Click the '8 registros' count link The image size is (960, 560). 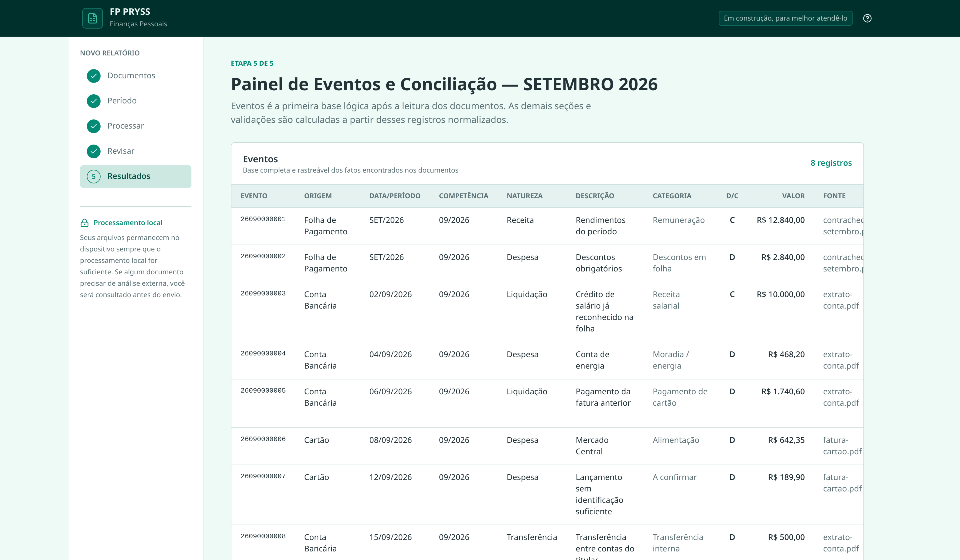(831, 163)
